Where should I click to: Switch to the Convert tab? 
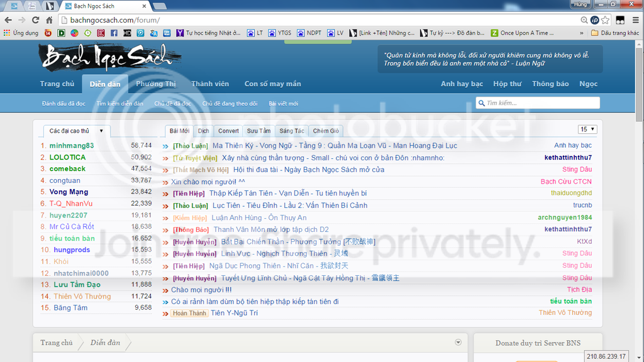(228, 131)
